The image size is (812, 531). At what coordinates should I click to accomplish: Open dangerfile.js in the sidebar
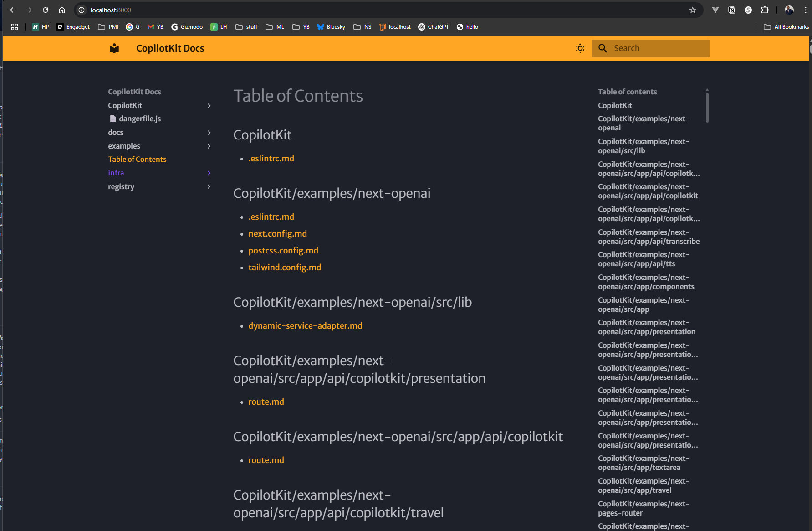[x=135, y=119]
